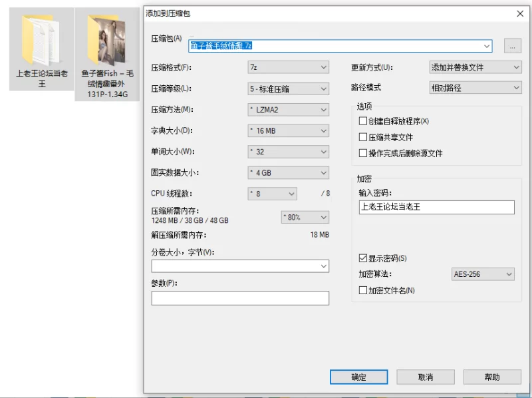The height and width of the screenshot is (398, 532).
Task: Select the 鱼子酱Fish folder icon
Action: pyautogui.click(x=107, y=40)
